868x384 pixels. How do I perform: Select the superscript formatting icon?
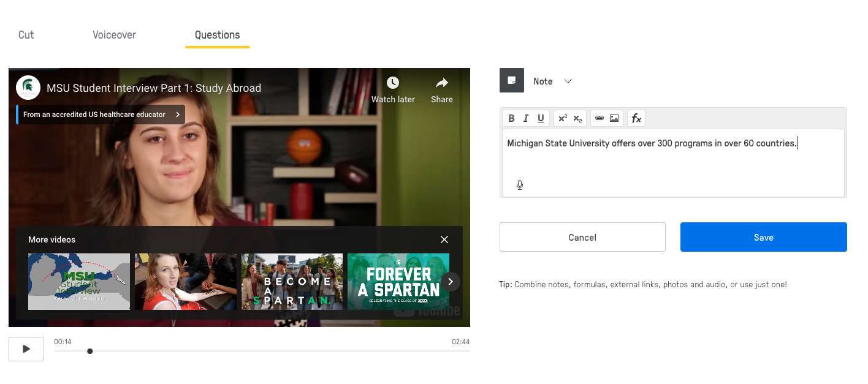[563, 118]
